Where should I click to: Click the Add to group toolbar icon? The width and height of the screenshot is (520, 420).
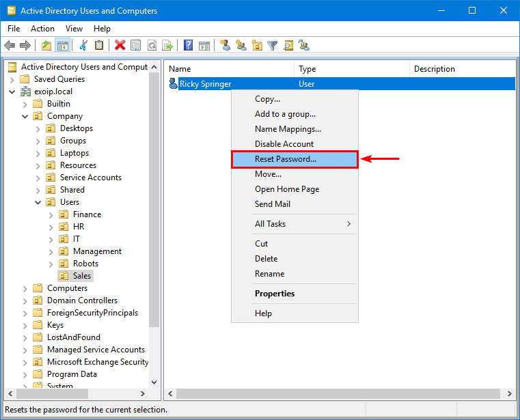click(x=304, y=45)
